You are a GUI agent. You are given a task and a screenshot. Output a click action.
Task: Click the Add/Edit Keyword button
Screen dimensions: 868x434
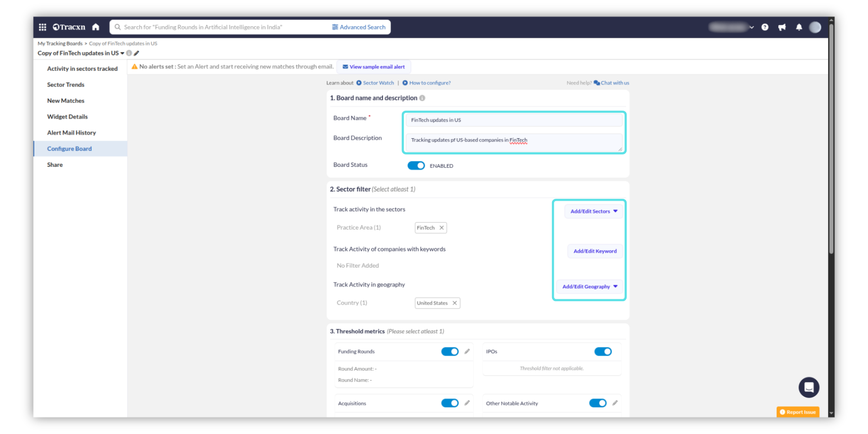point(594,251)
